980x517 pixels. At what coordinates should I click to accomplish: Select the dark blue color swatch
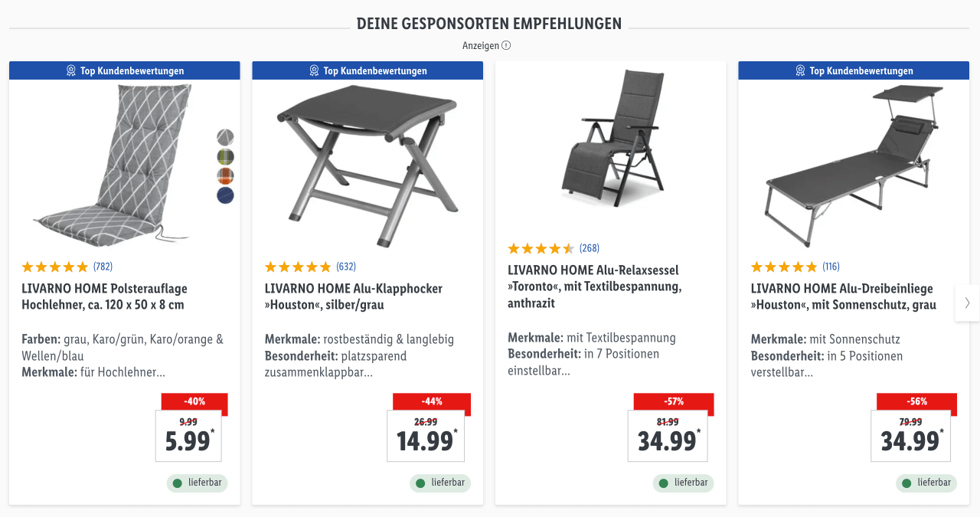point(225,195)
